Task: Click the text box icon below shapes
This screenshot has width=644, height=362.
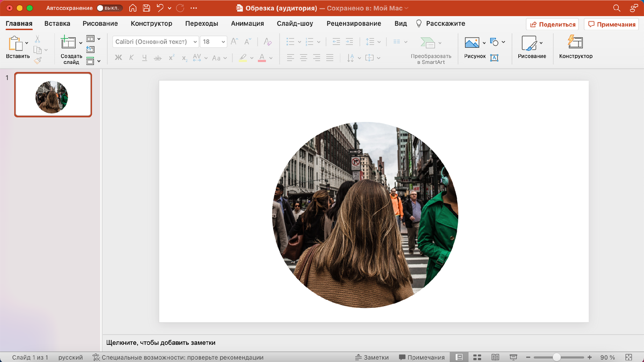Action: tap(494, 57)
